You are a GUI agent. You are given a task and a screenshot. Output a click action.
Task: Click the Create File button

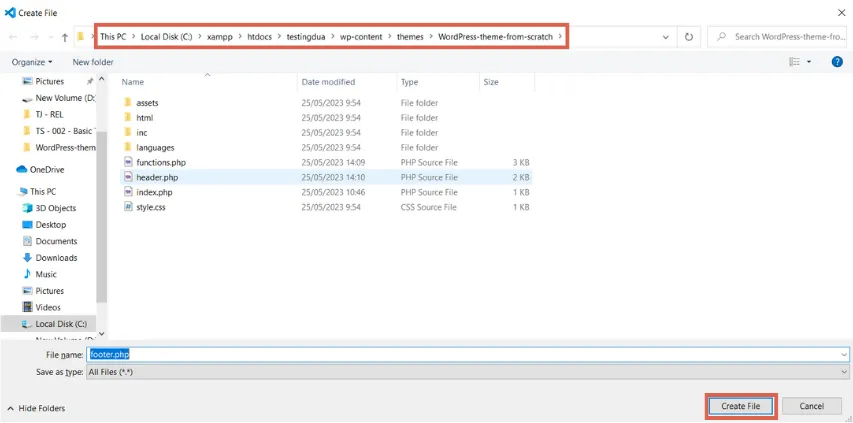pyautogui.click(x=740, y=406)
